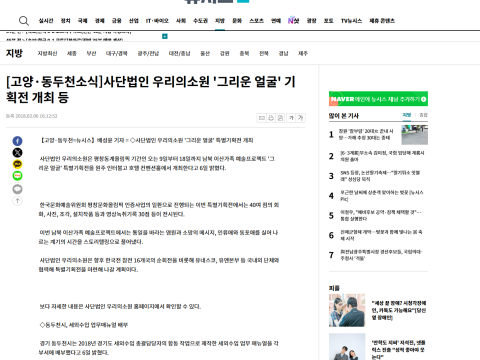Select the 울산 region tab
The width and height of the screenshot is (480, 360).
[205, 53]
